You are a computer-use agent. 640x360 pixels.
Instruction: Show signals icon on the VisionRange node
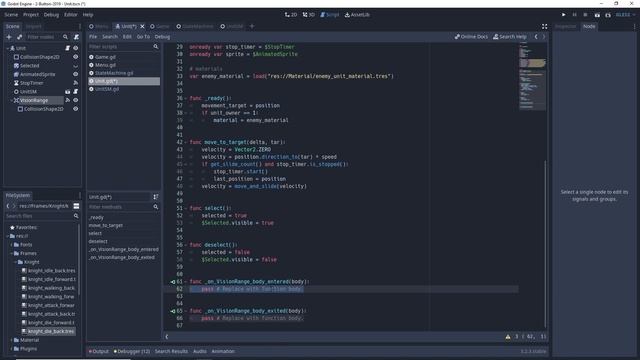(68, 100)
